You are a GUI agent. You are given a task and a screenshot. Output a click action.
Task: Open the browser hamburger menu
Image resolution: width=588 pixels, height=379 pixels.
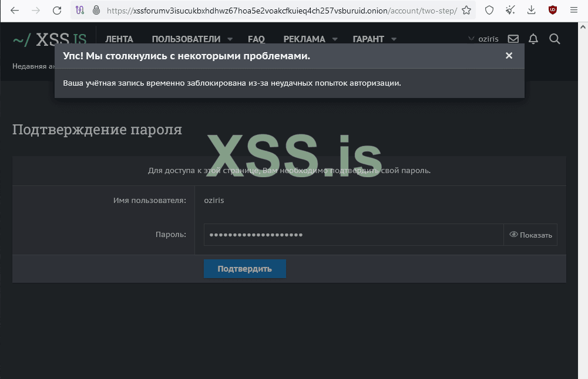pyautogui.click(x=574, y=11)
